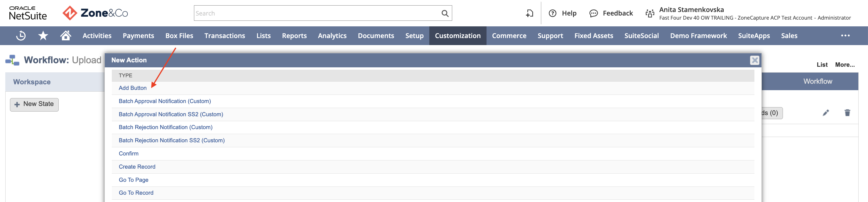The width and height of the screenshot is (868, 202).
Task: Open the Shortcuts star icon
Action: point(43,36)
